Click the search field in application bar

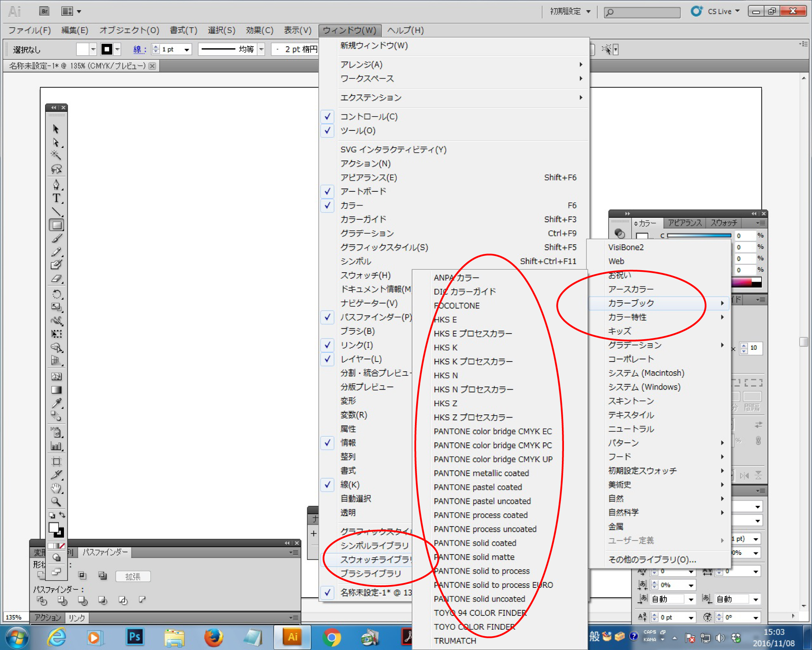(x=642, y=12)
